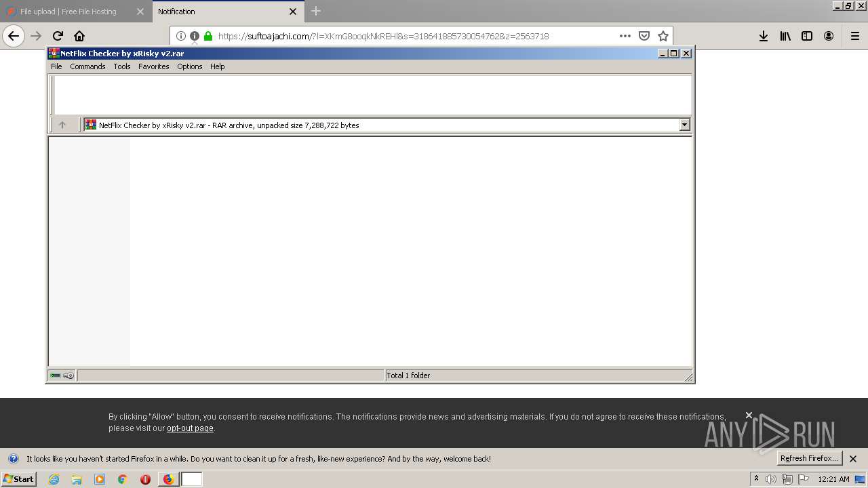The height and width of the screenshot is (488, 868).
Task: Go up one folder level in WinRAR
Action: tap(62, 125)
